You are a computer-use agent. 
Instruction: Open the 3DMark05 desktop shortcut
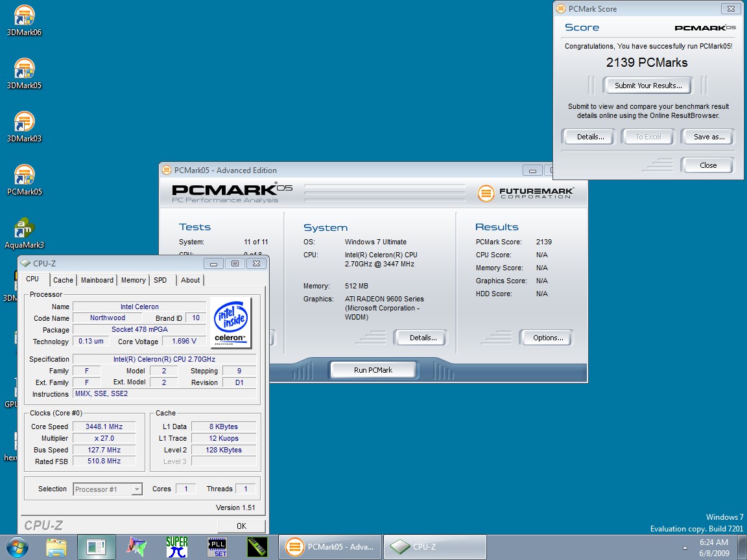24,74
